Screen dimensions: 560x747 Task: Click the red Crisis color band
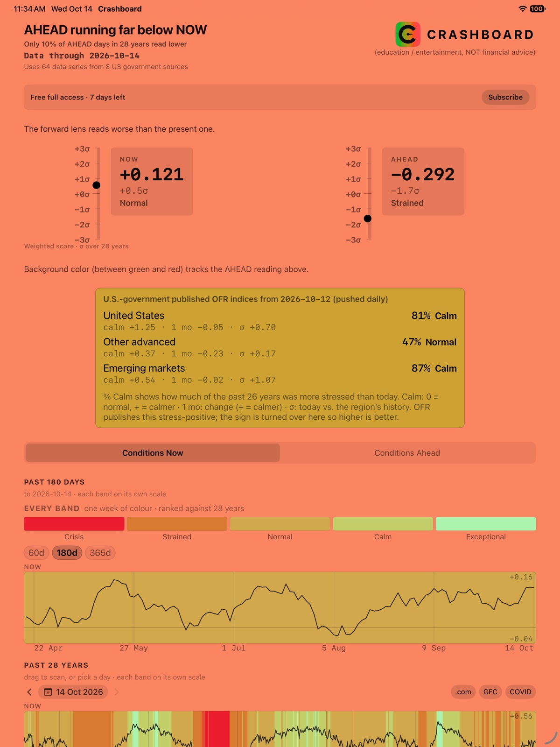click(74, 524)
